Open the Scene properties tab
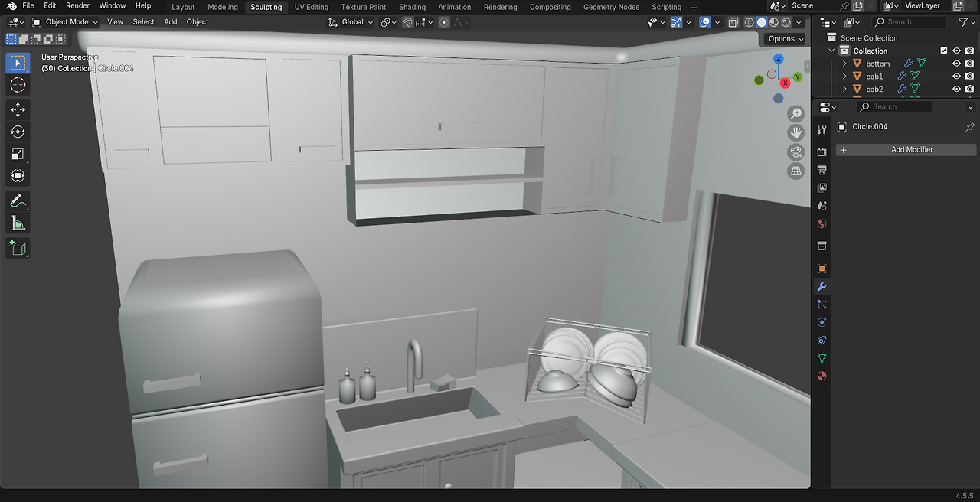Screen dimensions: 980x502 (x=822, y=206)
